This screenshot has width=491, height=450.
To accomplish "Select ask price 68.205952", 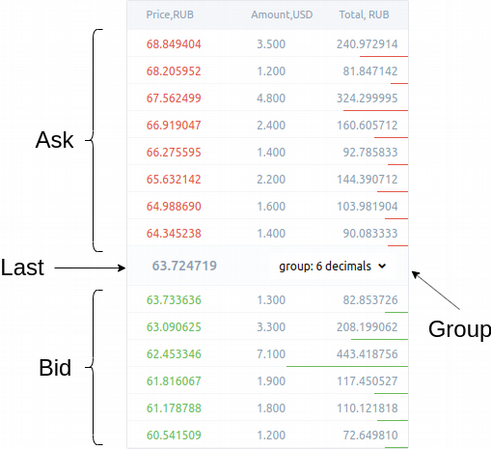I will 174,71.
